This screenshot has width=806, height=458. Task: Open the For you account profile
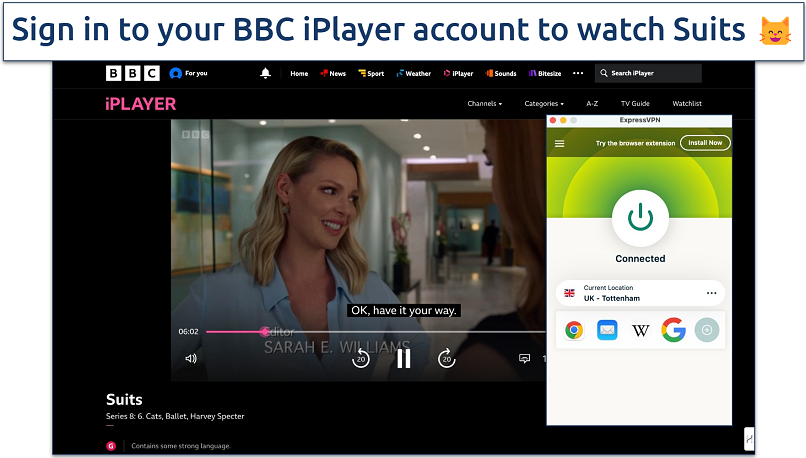pyautogui.click(x=189, y=74)
